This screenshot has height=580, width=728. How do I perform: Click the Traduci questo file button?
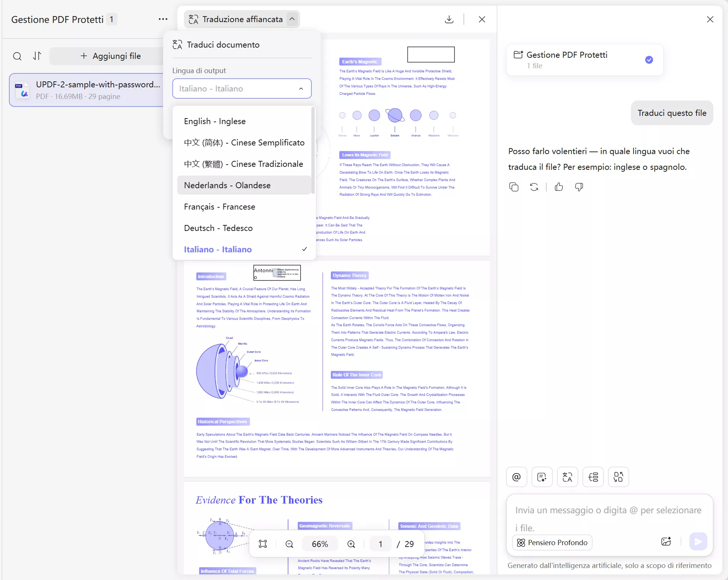pos(671,113)
